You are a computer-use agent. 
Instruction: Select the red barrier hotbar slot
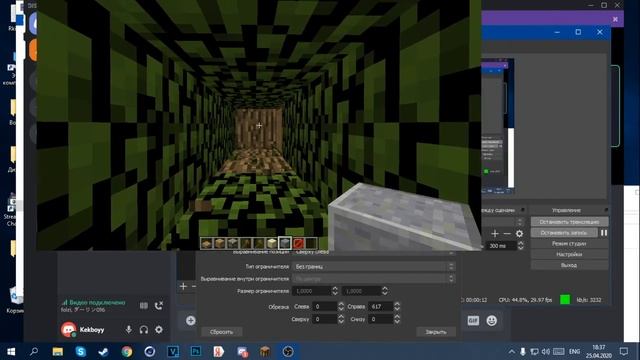coord(298,243)
